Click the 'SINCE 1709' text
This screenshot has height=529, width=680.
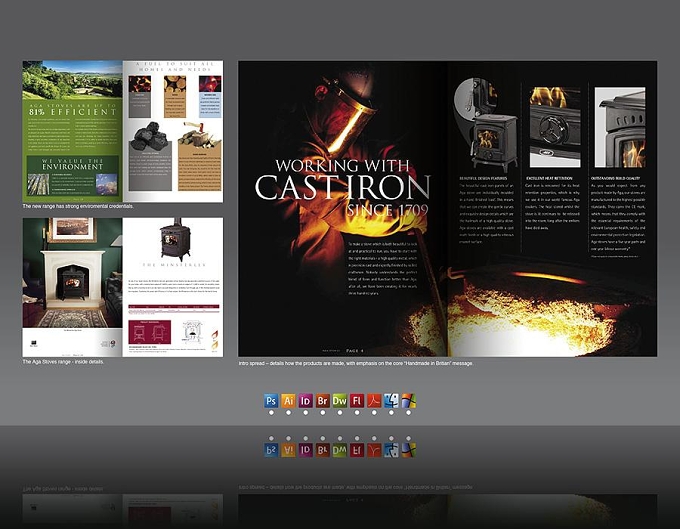click(x=387, y=210)
